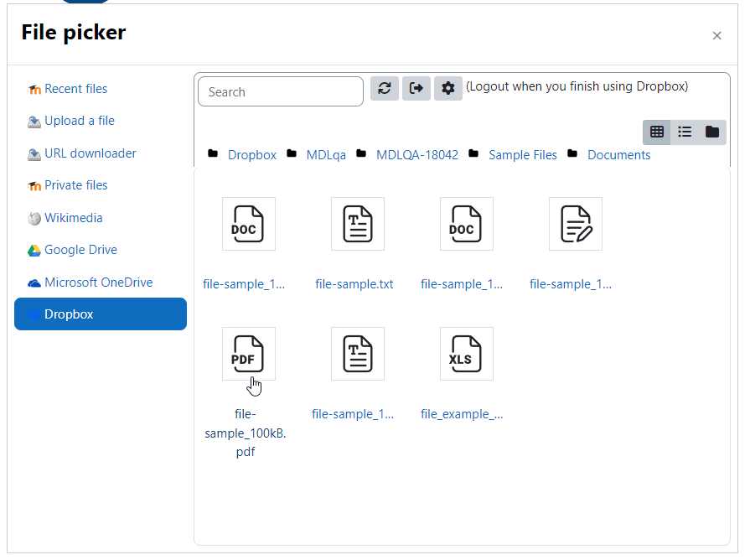Screen dimensions: 750x560
Task: Go to Sample Files breadcrumb folder
Action: [x=522, y=155]
